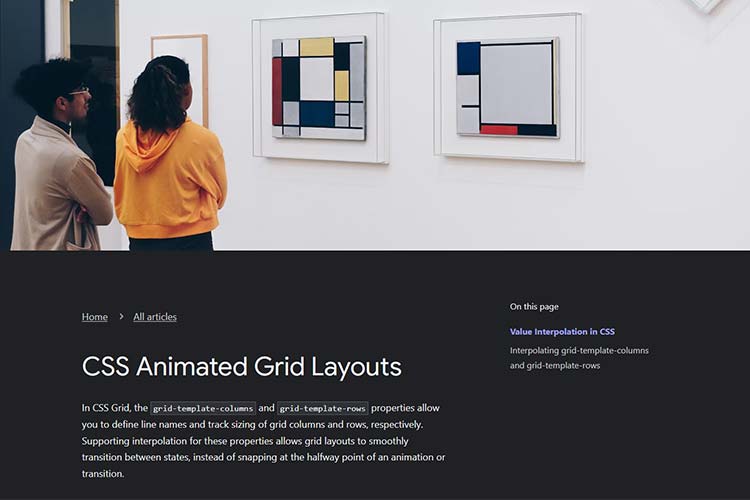Image resolution: width=750 pixels, height=500 pixels.
Task: Click the right Mondrian painting with gray square
Action: (508, 87)
